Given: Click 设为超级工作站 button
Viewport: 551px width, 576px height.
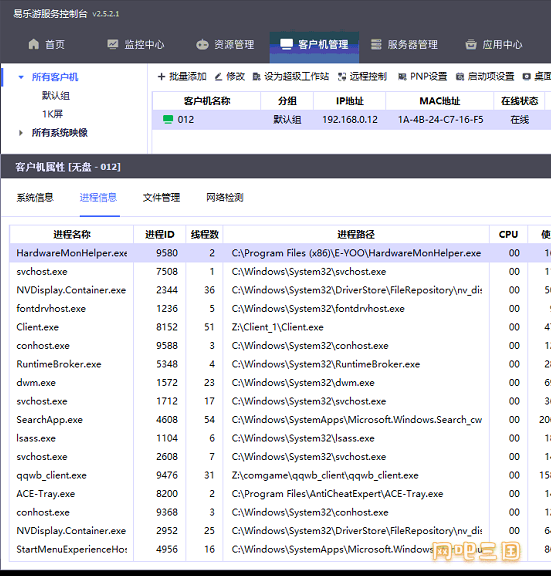Looking at the screenshot, I should pos(291,76).
